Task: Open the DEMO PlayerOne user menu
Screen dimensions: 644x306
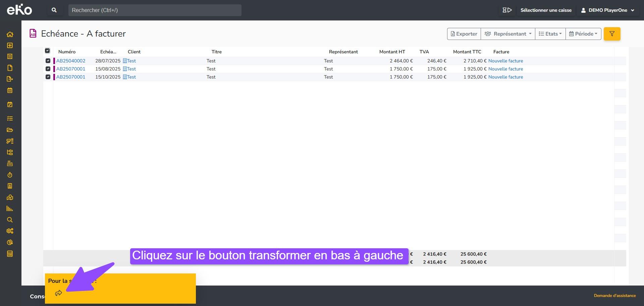Action: 607,10
